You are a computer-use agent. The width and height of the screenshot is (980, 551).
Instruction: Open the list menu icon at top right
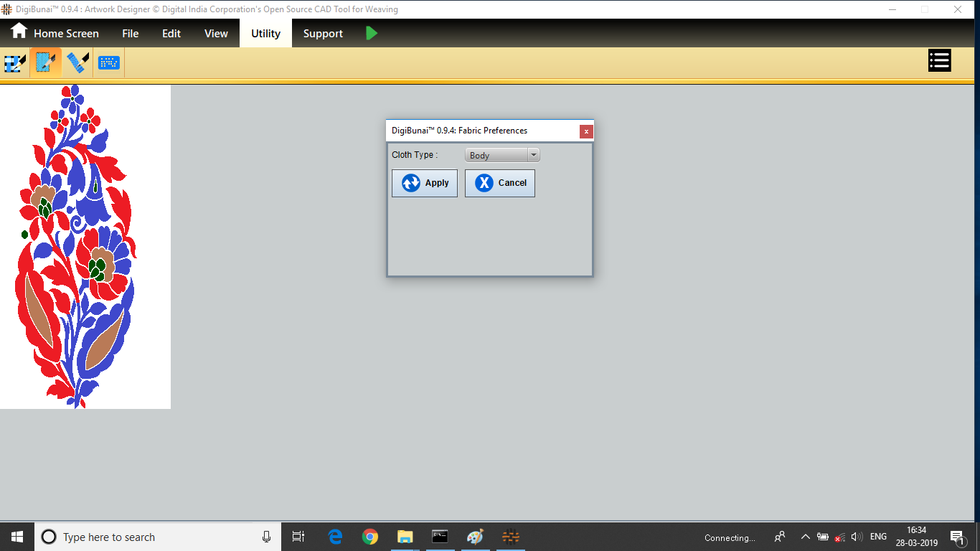pos(939,61)
